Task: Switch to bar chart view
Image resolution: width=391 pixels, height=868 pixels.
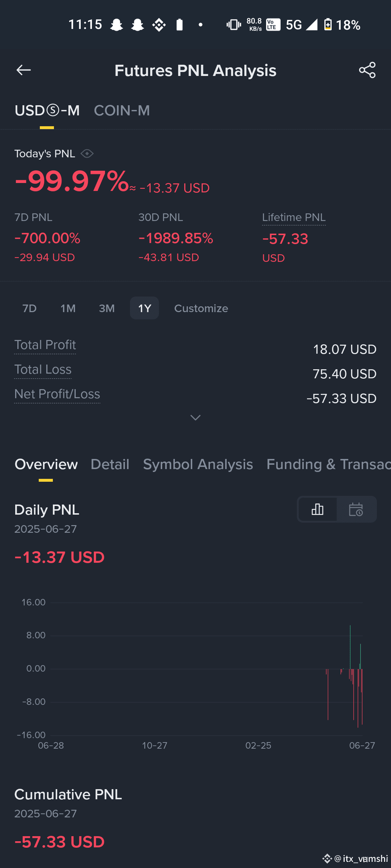Action: pyautogui.click(x=318, y=509)
